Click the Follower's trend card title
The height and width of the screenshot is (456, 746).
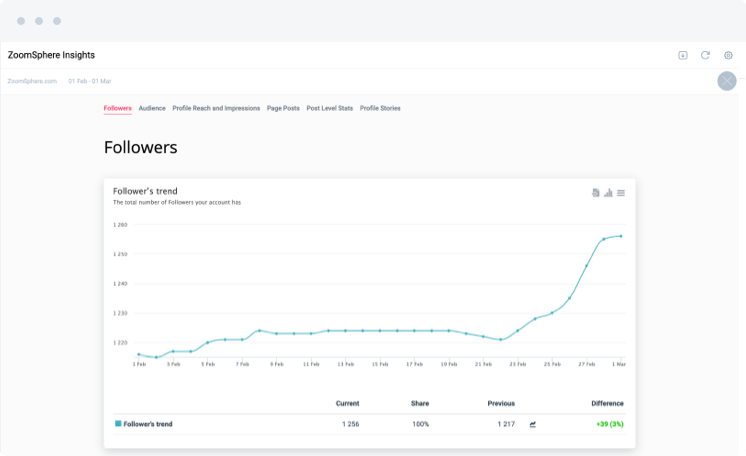click(x=145, y=191)
